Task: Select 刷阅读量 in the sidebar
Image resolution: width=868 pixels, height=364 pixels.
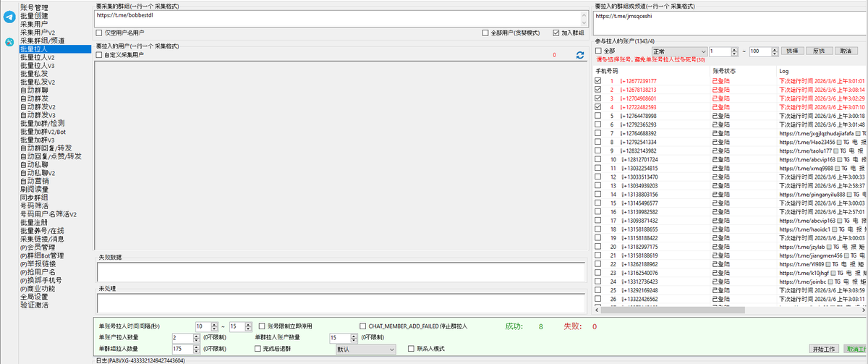Action: coord(34,189)
